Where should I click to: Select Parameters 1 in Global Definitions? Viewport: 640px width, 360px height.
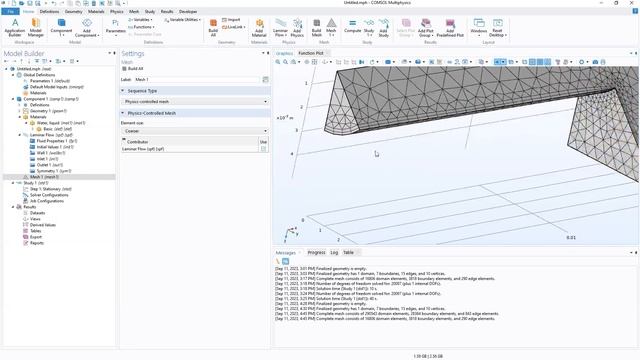[50, 81]
